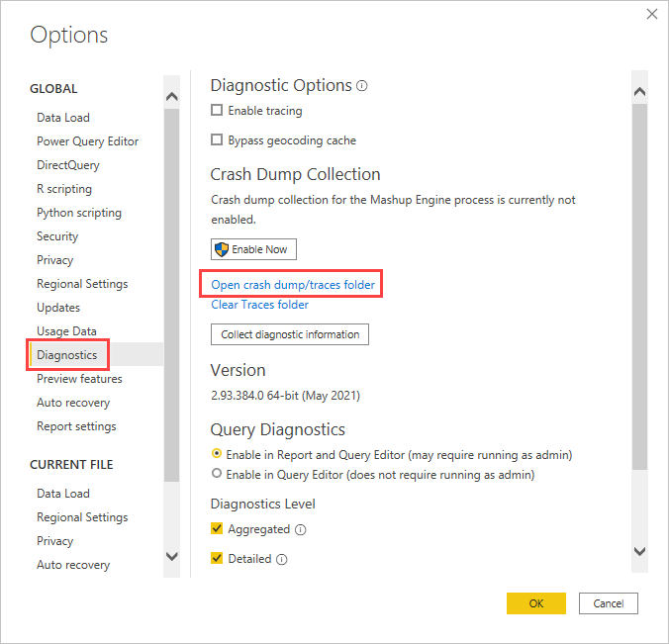Click Enable Now shield button

pos(253,249)
